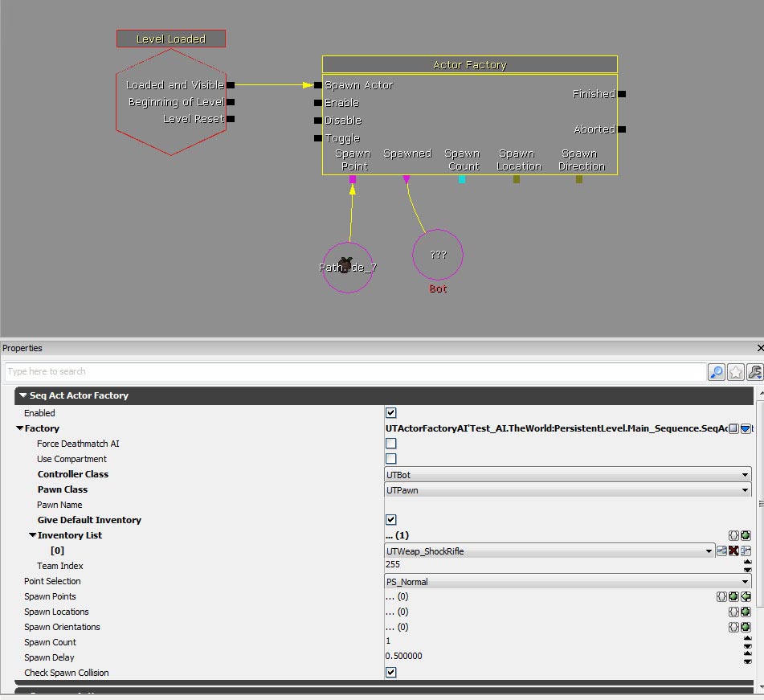Click the properties search field
This screenshot has width=764, height=700.
tap(353, 372)
